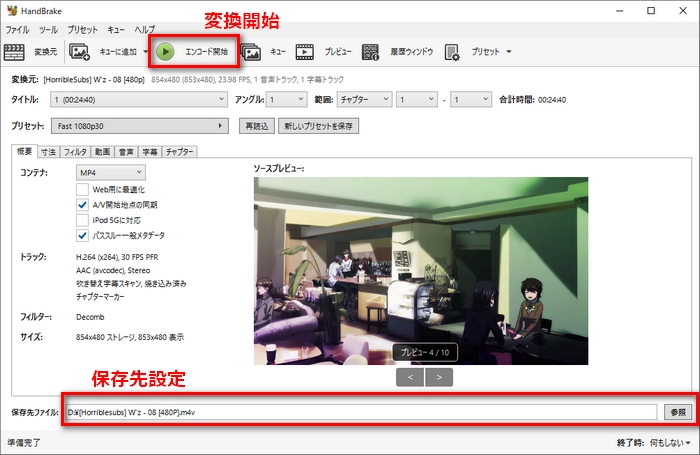Click キューに追加 toolbar label
This screenshot has height=455, width=700.
118,52
